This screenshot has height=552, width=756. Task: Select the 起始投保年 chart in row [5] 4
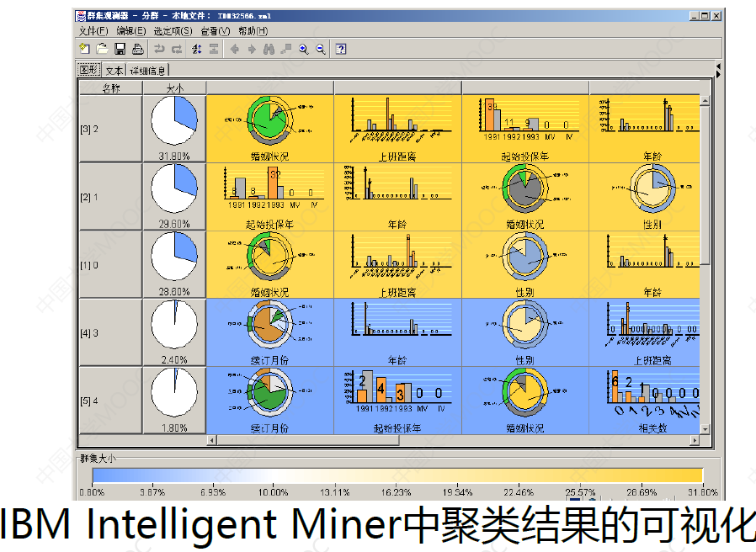pyautogui.click(x=397, y=401)
